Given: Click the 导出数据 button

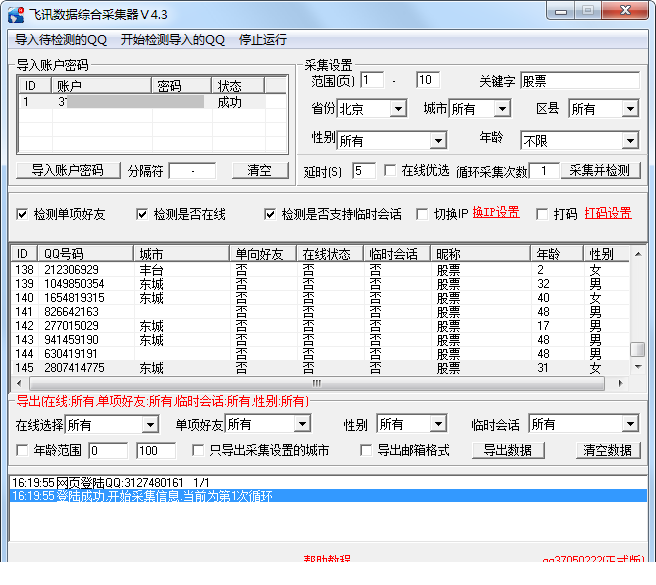Looking at the screenshot, I should coord(508,450).
